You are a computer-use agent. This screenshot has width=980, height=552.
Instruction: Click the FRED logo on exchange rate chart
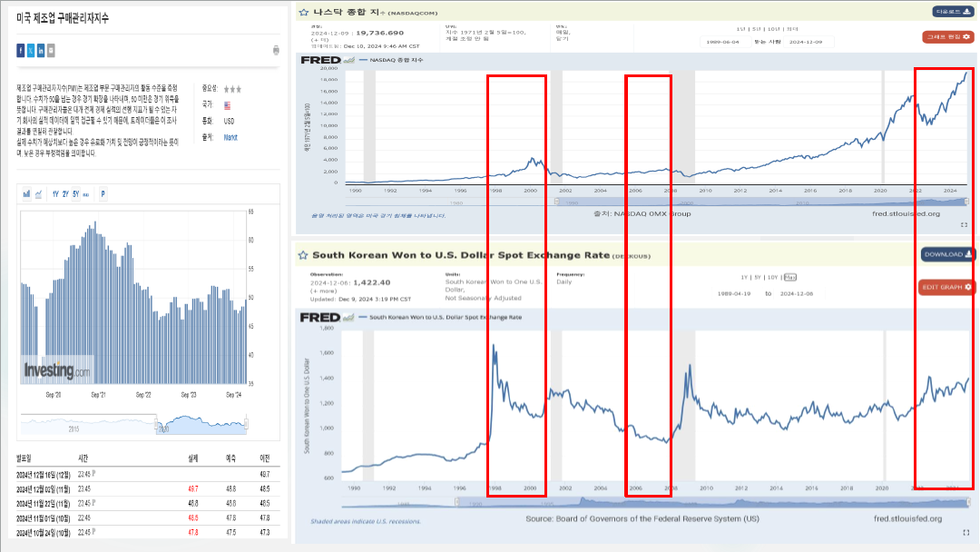click(320, 318)
